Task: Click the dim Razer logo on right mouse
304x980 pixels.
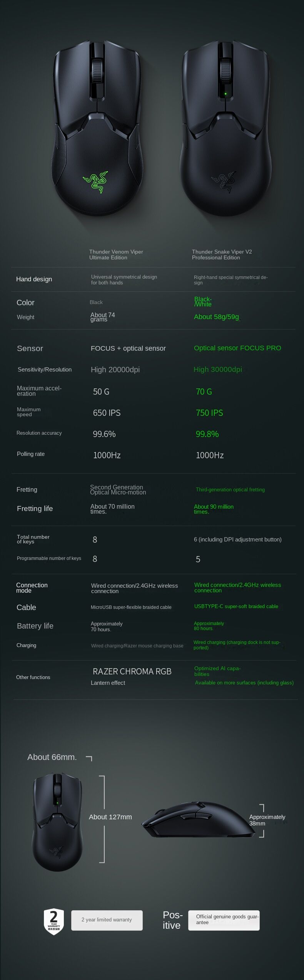Action: pos(224,181)
